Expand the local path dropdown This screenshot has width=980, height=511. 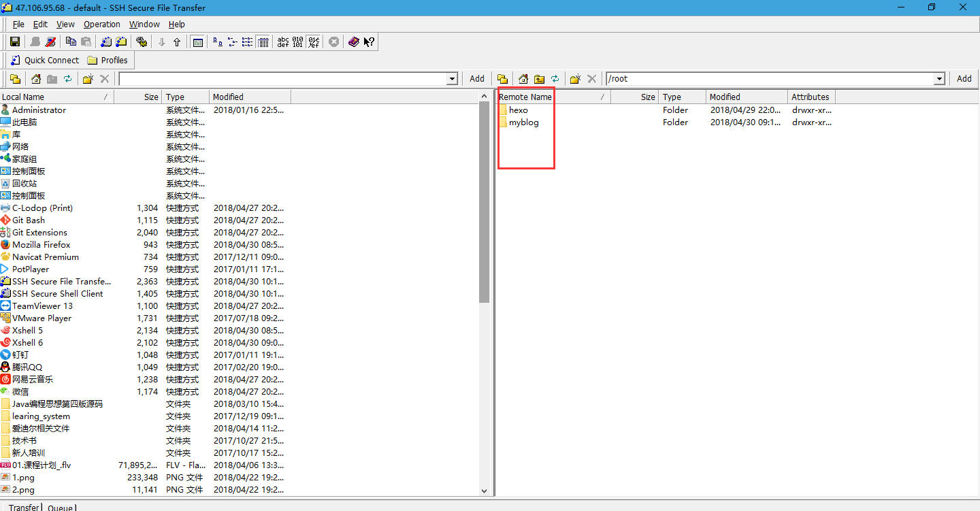452,79
